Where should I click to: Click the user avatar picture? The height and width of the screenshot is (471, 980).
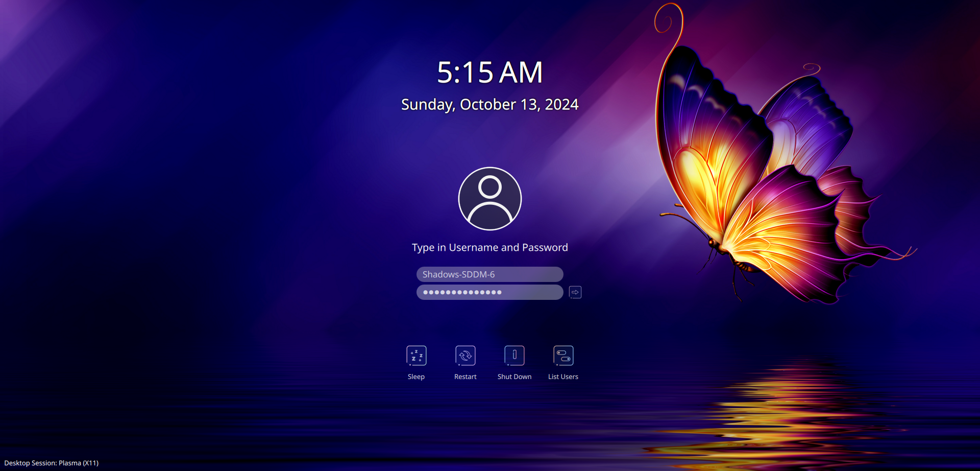490,199
